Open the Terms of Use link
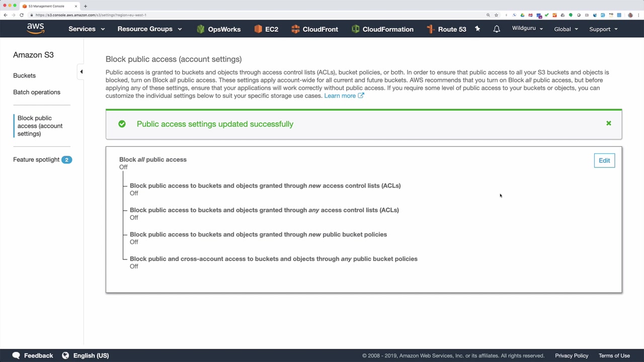644x362 pixels. [x=614, y=355]
